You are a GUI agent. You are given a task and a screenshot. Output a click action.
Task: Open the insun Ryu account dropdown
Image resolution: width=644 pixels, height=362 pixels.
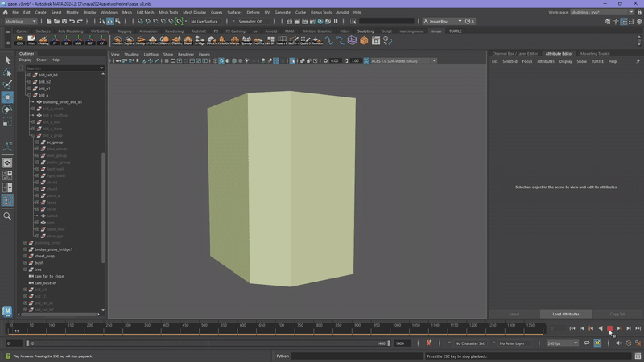tap(443, 22)
